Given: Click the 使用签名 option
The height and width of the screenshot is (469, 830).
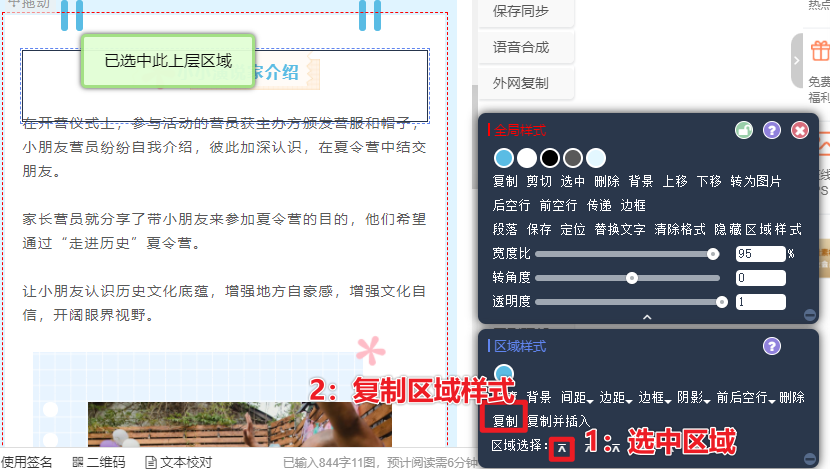Looking at the screenshot, I should 26,462.
